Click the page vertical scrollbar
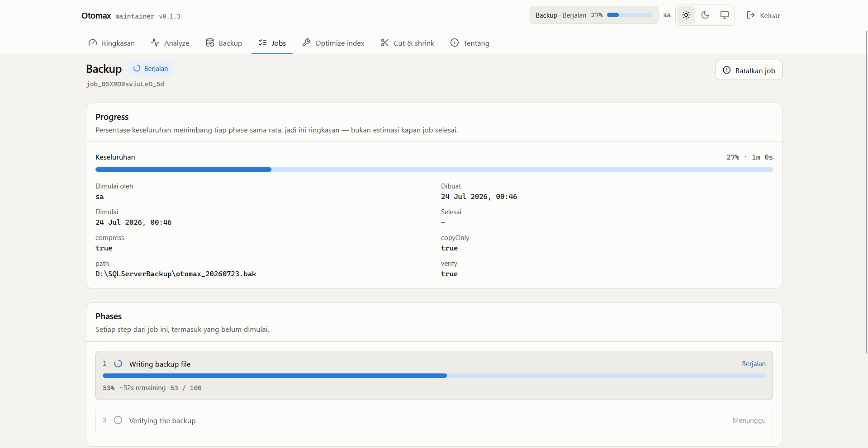 coord(866,192)
